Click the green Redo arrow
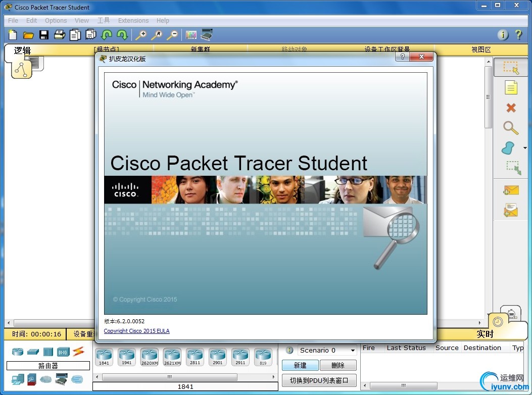This screenshot has width=532, height=395. coord(122,35)
